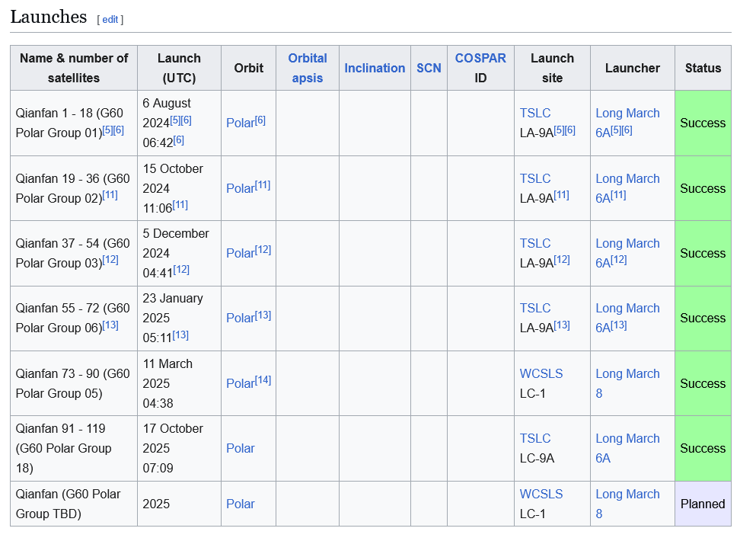Open Long March 6A link in 23 January 2025 row
Viewport: 756px width, 541px height.
pyautogui.click(x=627, y=308)
